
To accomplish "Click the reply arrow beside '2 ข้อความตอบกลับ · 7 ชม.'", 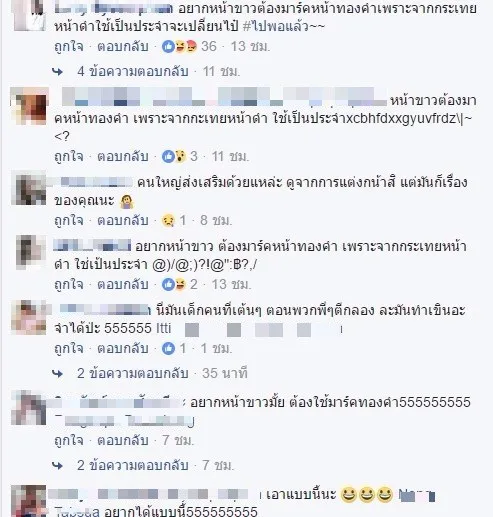I will (58, 465).
